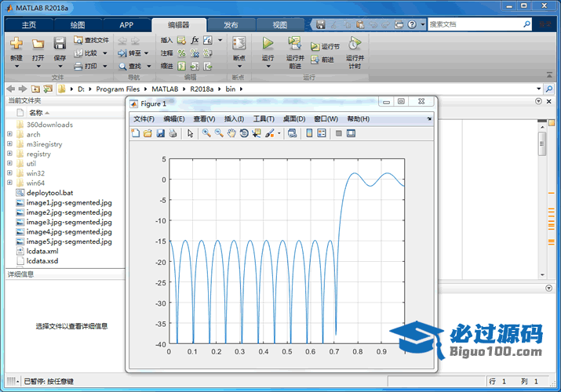561x392 pixels.
Task: Expand the win64 folder tree node
Action: pyautogui.click(x=9, y=183)
